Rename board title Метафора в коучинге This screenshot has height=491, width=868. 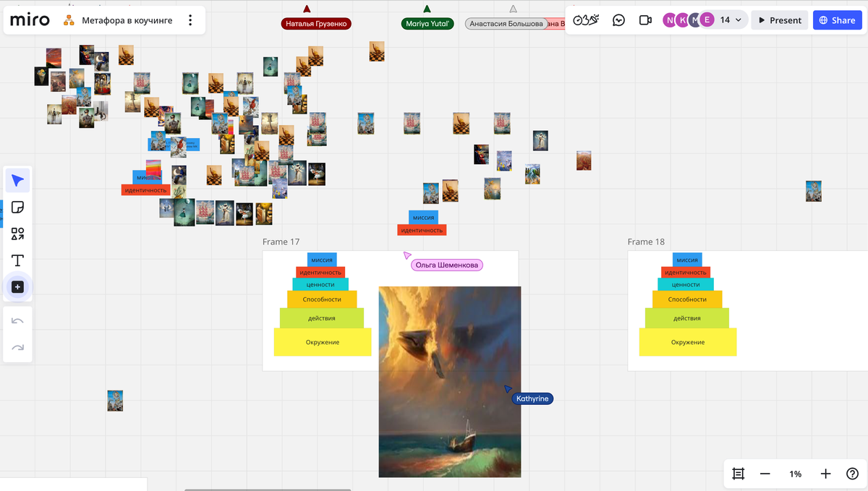(x=127, y=20)
